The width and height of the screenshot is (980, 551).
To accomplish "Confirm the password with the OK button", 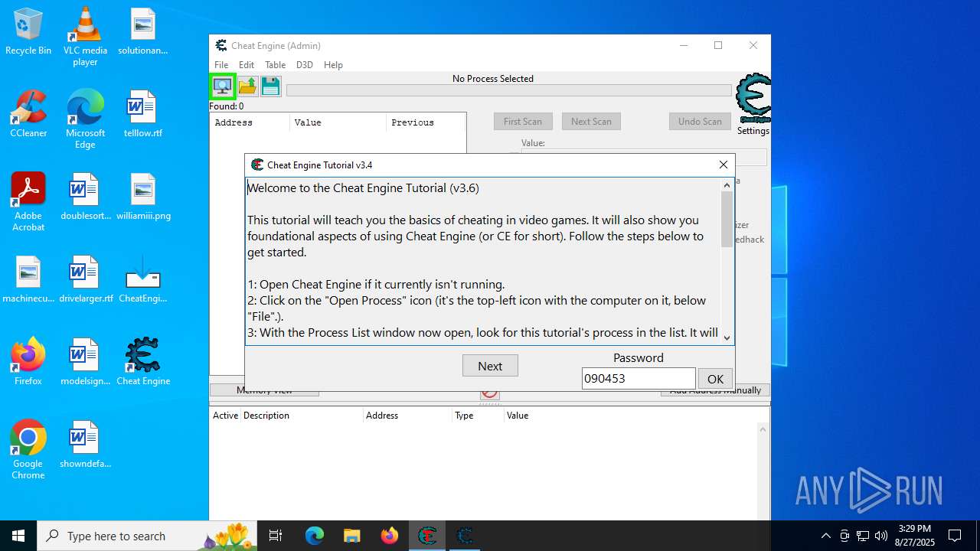I will click(x=715, y=379).
